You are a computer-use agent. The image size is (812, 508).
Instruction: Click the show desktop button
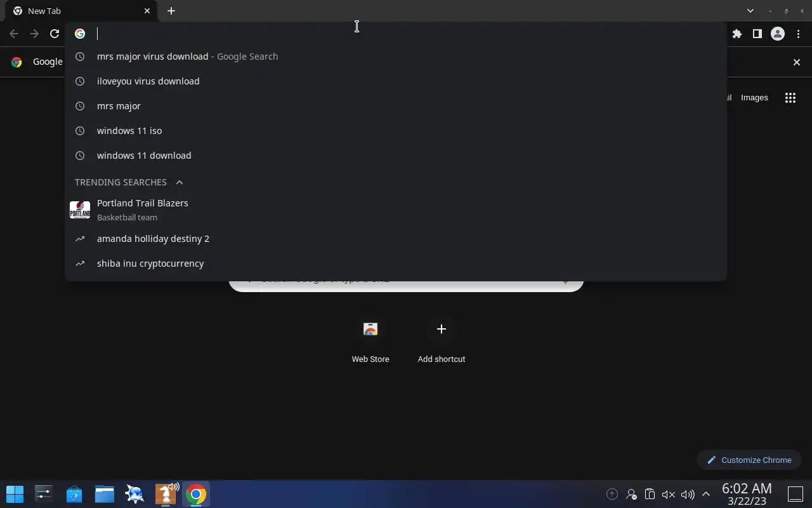796,494
